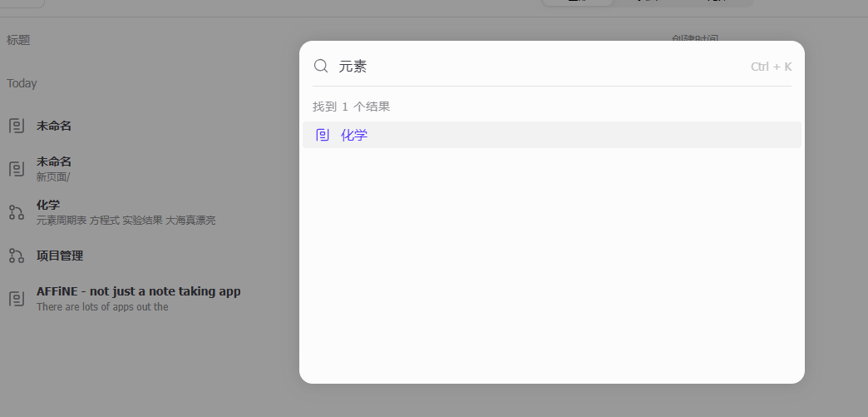Screen dimensions: 868x417
Task: Click the page icon beside 化学 search result
Action: [323, 135]
